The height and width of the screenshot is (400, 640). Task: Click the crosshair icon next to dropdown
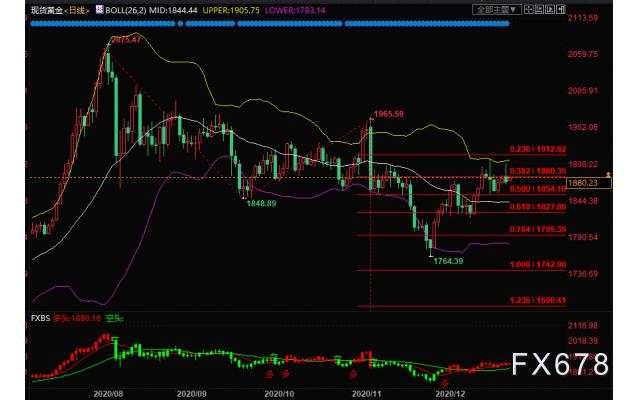coord(529,9)
